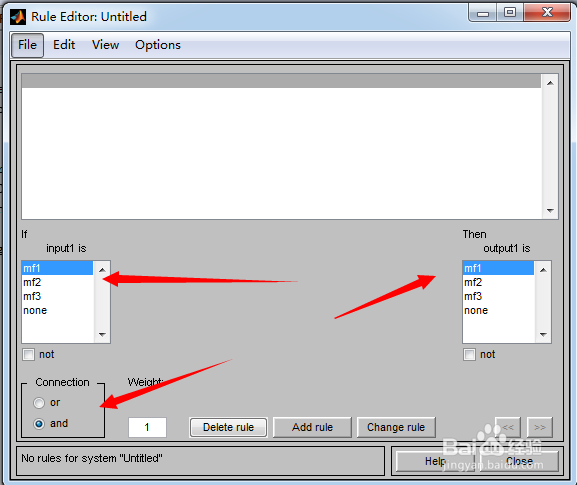Select mf1 in the input1 list

tap(57, 268)
